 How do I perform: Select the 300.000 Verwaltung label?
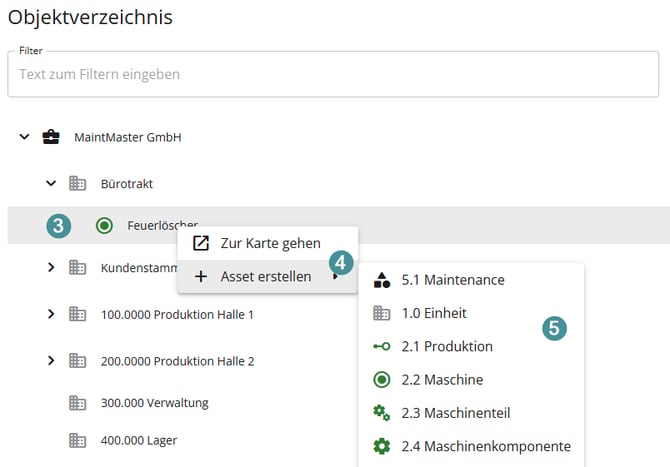(155, 403)
